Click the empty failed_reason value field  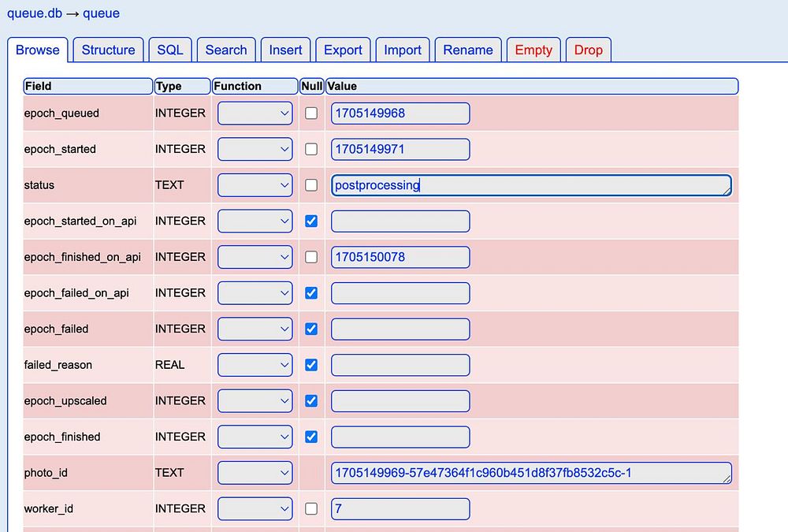point(400,365)
